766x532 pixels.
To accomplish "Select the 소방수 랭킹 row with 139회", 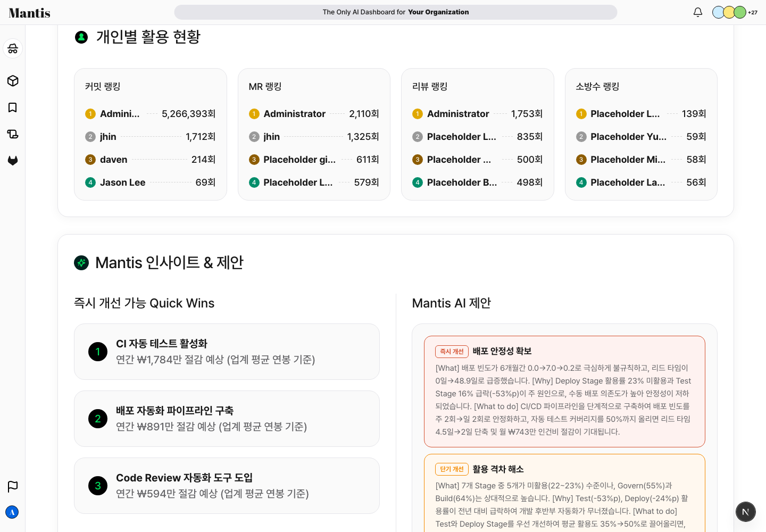I will click(x=641, y=114).
